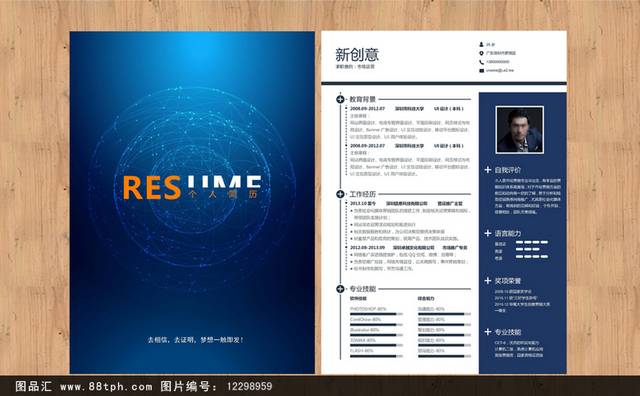
Task: Click the plus icon beside 奖项荣誉
Action: tap(488, 281)
